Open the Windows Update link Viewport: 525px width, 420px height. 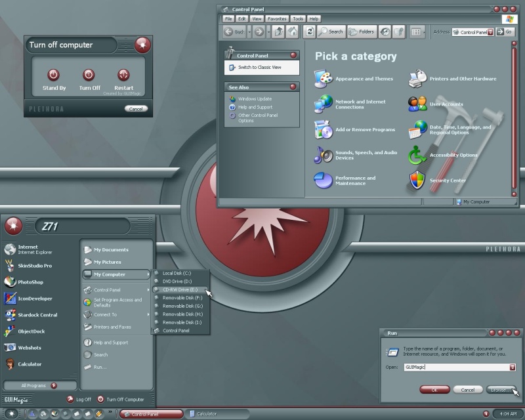coord(255,99)
